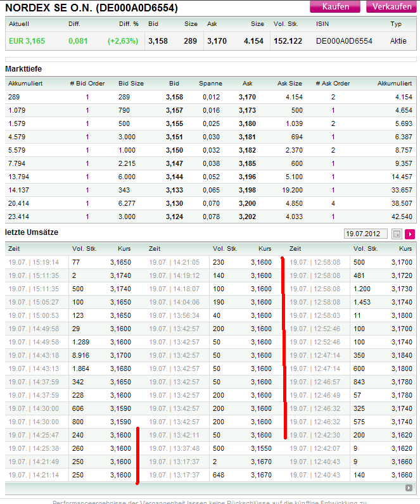Click the Spanne column header

pyautogui.click(x=210, y=84)
